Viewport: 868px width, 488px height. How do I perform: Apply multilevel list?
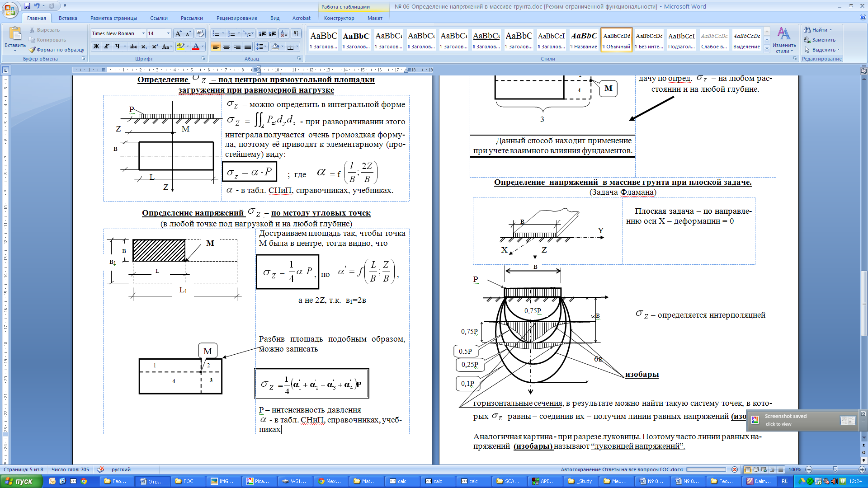(x=247, y=33)
